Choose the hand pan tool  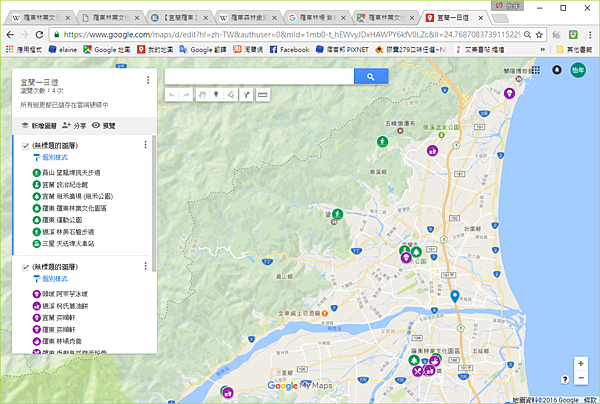pos(202,95)
